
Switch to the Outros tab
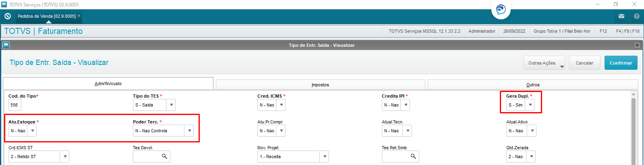[533, 85]
